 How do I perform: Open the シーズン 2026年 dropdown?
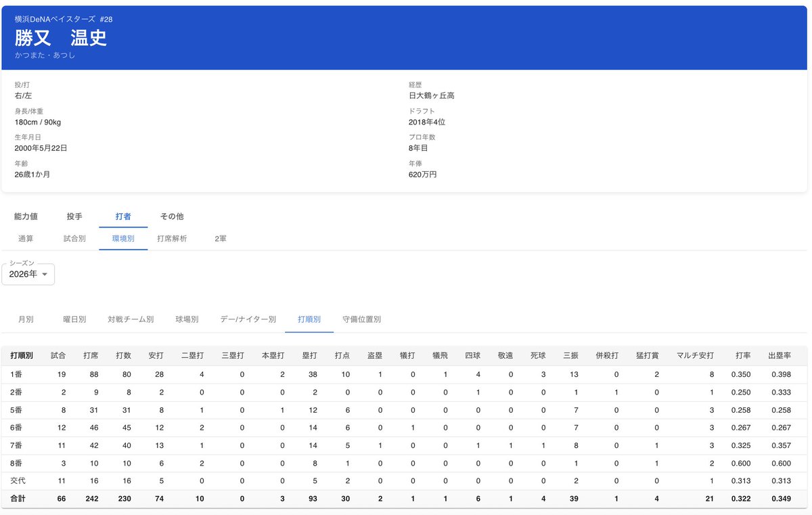tap(28, 274)
